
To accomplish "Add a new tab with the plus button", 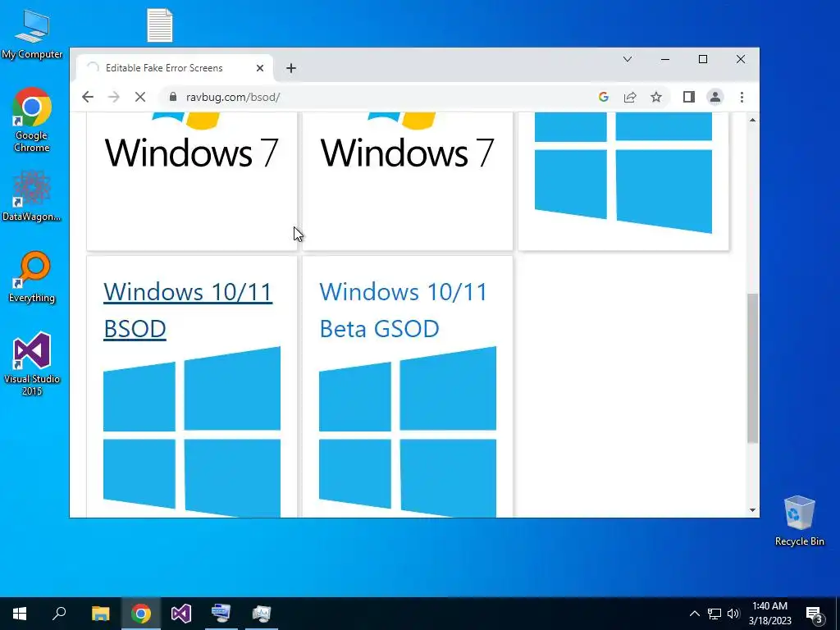I will tap(291, 68).
